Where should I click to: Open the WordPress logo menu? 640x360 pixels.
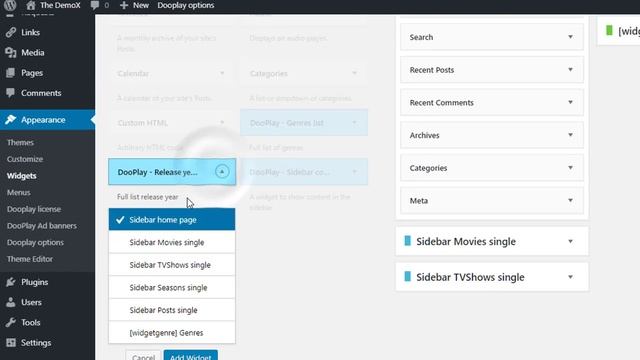click(10, 5)
